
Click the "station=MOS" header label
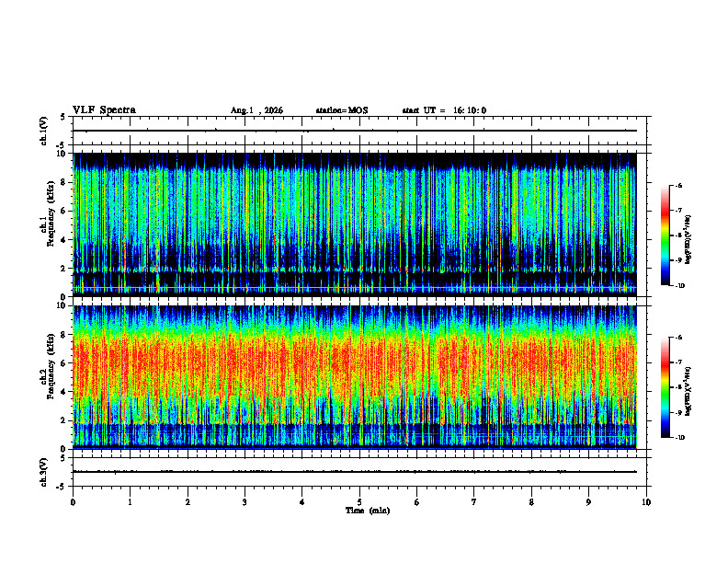(342, 110)
